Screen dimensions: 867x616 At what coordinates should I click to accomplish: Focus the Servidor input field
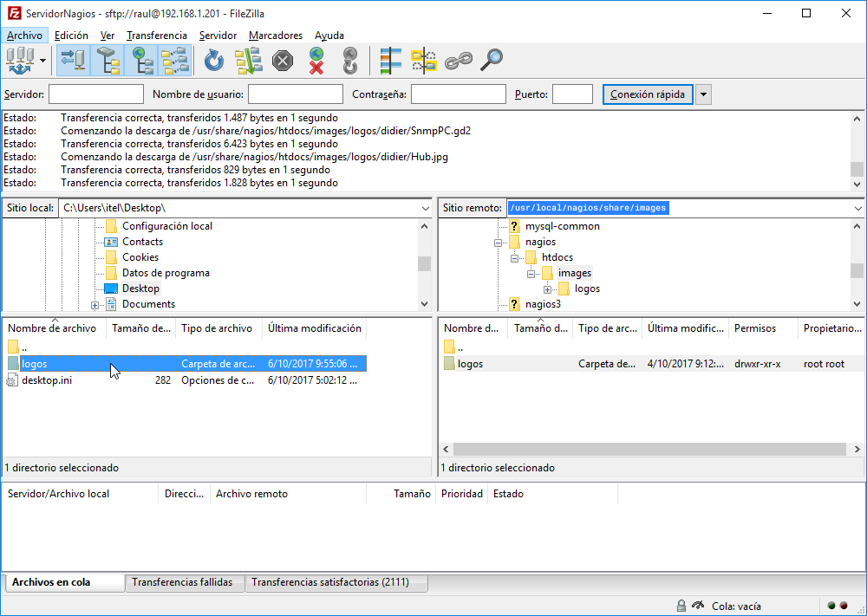click(96, 94)
